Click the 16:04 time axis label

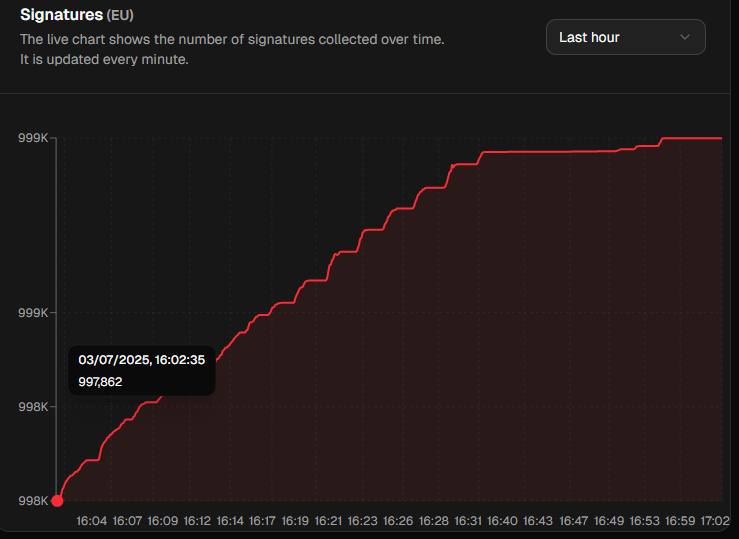[91, 521]
